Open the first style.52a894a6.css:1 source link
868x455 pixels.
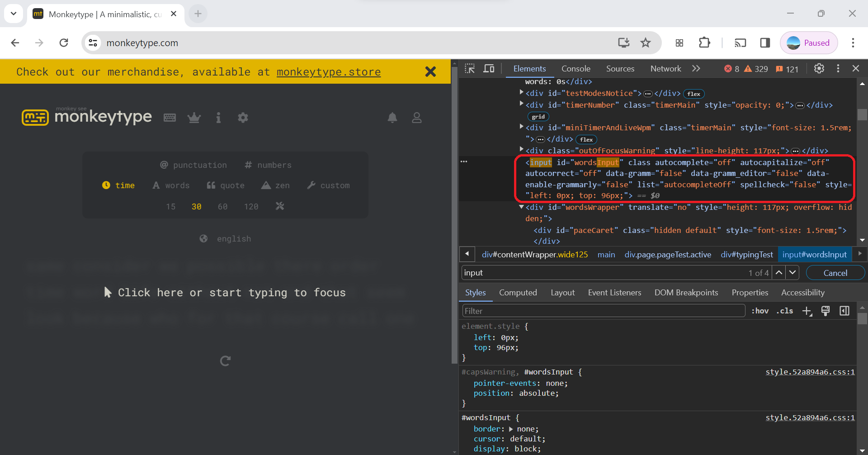click(x=810, y=372)
